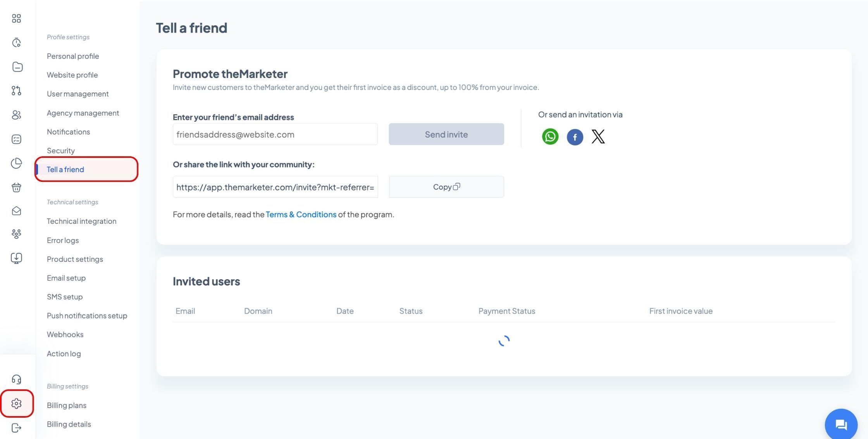Click the Send invite button
Screen dimensions: 868x439
coord(446,134)
